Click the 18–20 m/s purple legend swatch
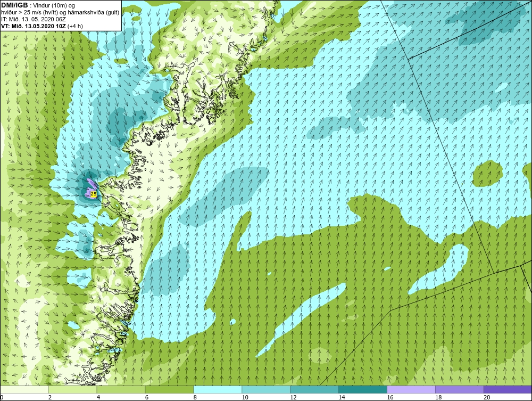Image resolution: width=532 pixels, height=401 pixels. (x=460, y=389)
